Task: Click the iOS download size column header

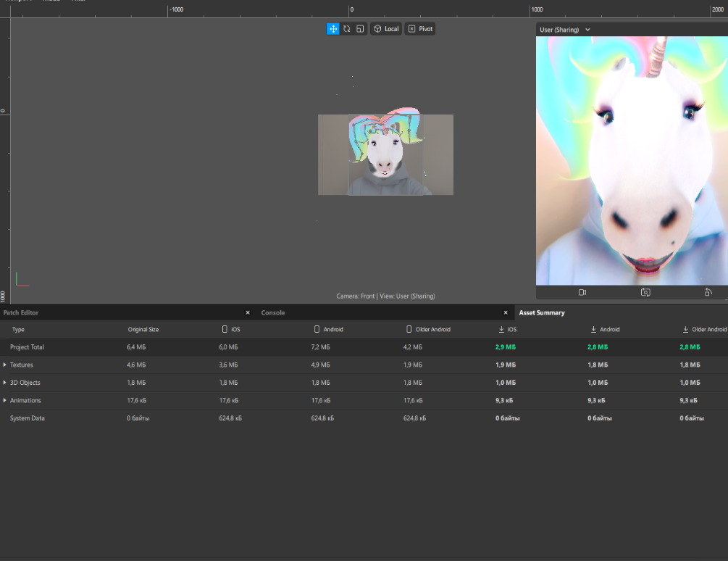Action: pyautogui.click(x=508, y=329)
